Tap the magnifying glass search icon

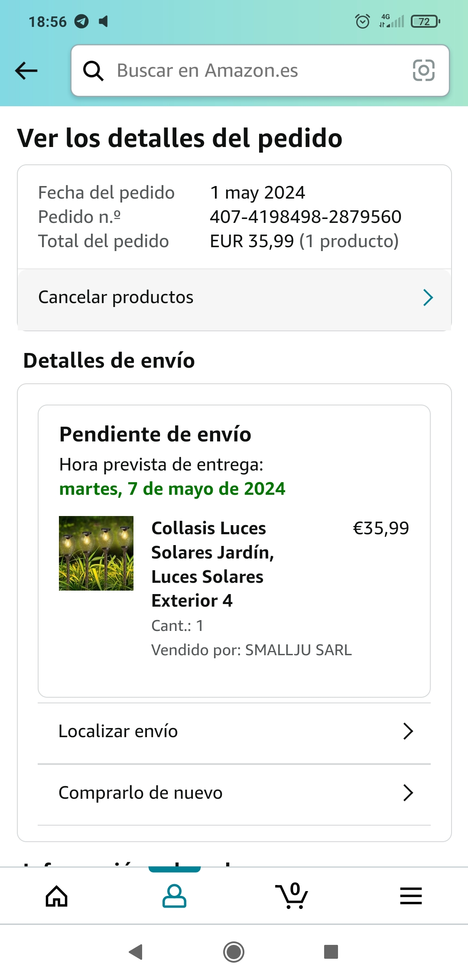(x=93, y=71)
